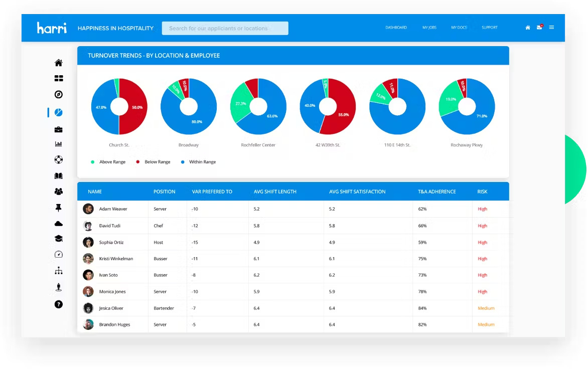Click the 84% adherence value
588x369 pixels.
422,308
